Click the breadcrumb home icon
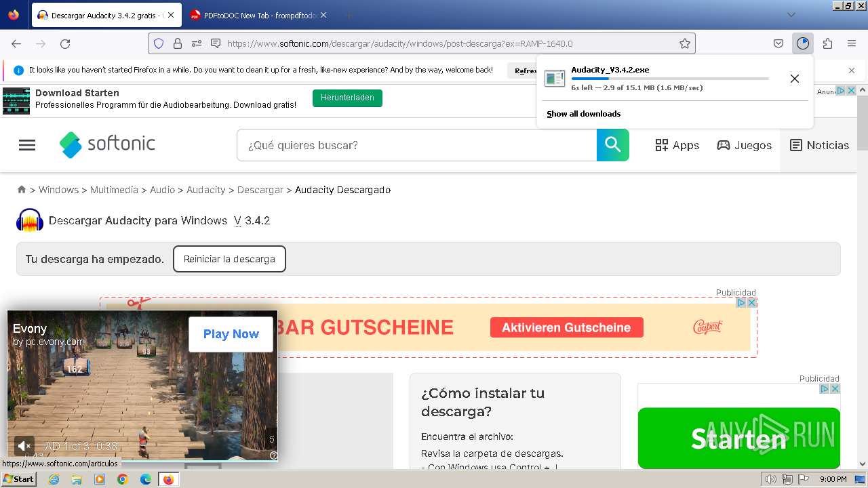Image resolution: width=868 pixels, height=488 pixels. click(x=22, y=190)
